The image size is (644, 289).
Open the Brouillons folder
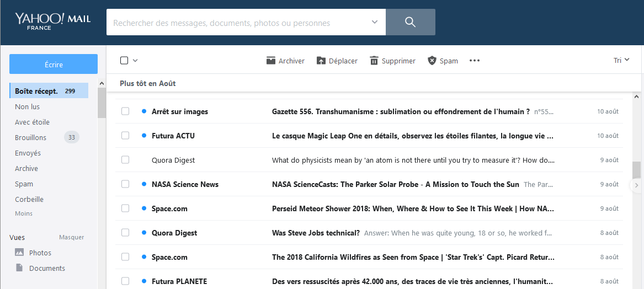30,137
